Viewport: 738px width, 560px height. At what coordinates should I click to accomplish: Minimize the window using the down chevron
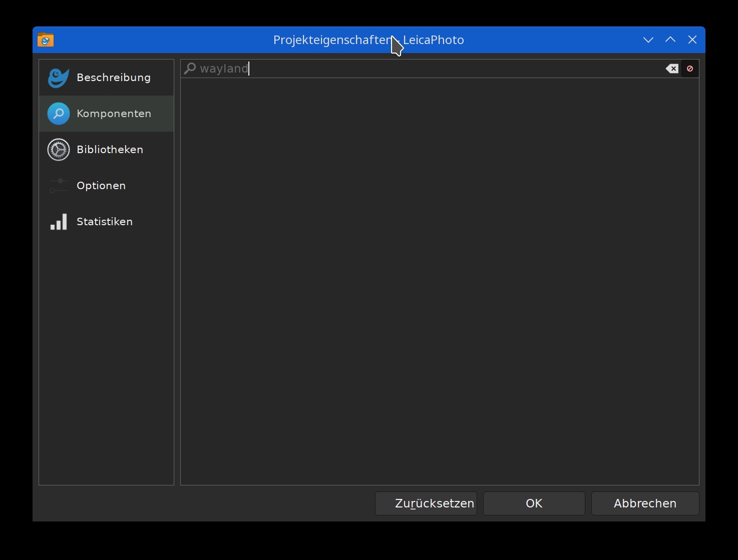648,40
